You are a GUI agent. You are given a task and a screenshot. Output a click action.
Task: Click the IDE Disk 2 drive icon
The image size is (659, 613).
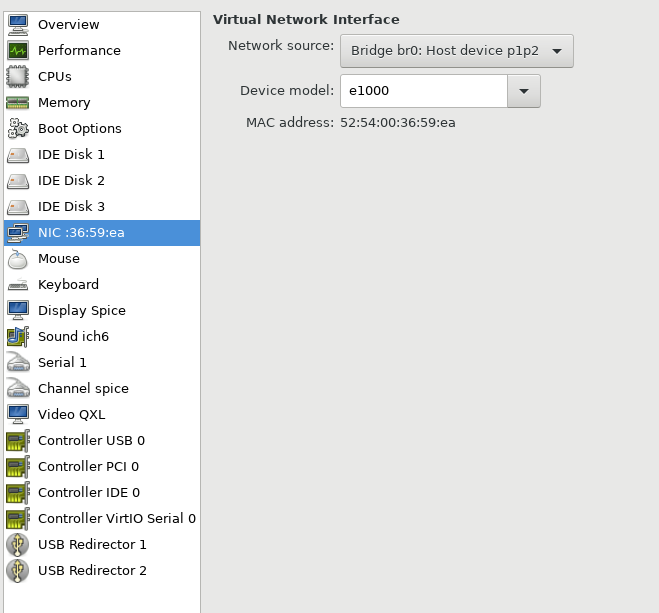[x=18, y=181]
